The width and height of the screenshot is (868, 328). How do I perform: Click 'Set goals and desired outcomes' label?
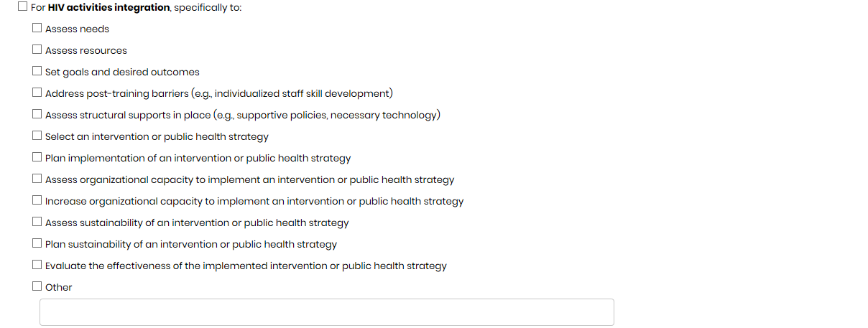(122, 72)
